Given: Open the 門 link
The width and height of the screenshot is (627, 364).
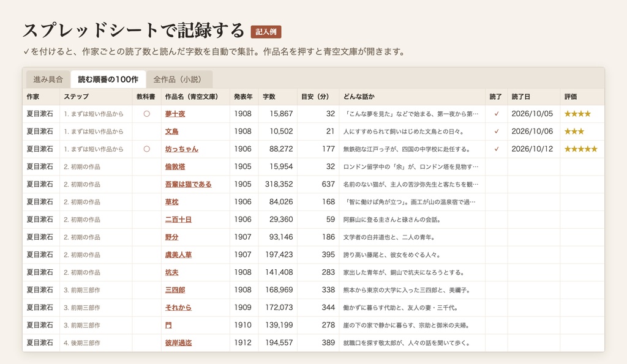Looking at the screenshot, I should pos(168,325).
